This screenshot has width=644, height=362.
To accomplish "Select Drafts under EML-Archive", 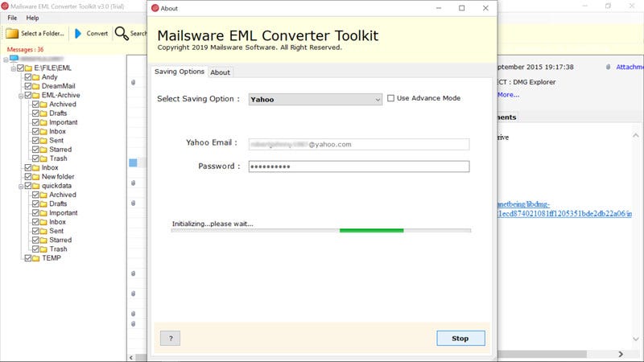I will pos(58,113).
